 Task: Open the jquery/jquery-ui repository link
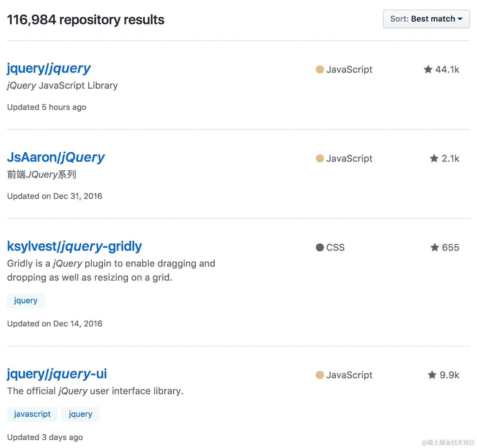click(x=57, y=374)
